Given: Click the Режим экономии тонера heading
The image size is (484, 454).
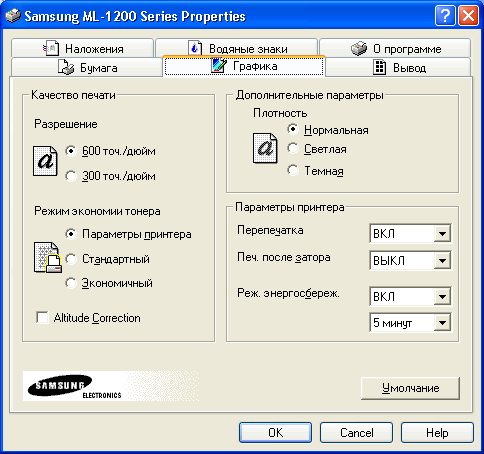Looking at the screenshot, I should [97, 211].
